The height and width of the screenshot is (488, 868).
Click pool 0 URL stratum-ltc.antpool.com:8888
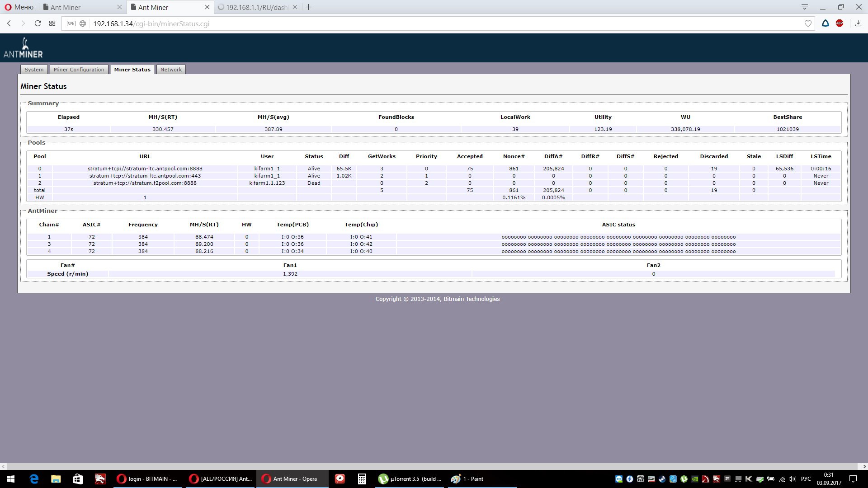(145, 169)
